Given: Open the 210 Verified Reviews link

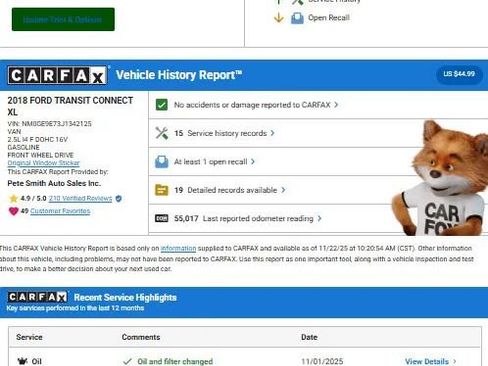Looking at the screenshot, I should (80, 198).
